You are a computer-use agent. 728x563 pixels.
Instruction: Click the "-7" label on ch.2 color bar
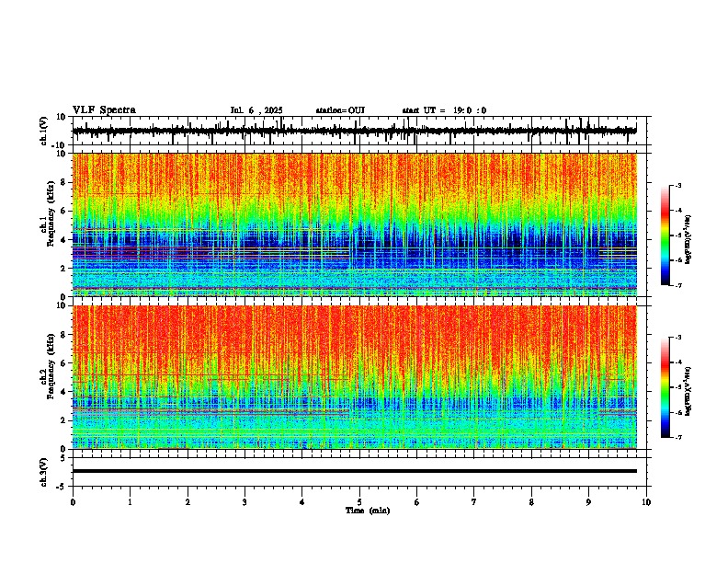click(677, 437)
